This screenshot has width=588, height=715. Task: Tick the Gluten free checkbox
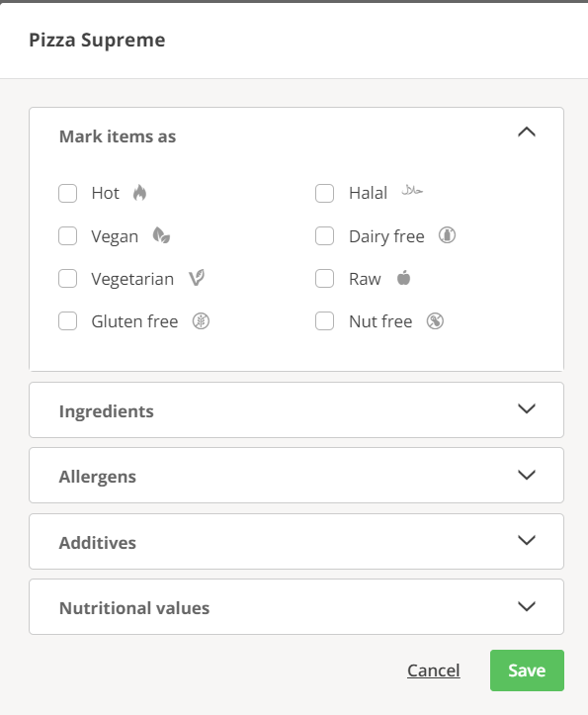67,321
